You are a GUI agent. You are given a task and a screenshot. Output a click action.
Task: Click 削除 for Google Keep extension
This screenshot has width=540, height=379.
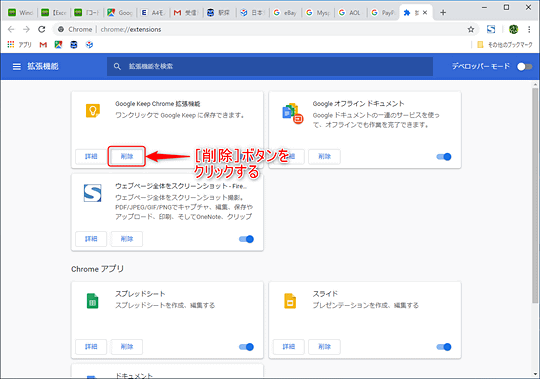click(127, 157)
